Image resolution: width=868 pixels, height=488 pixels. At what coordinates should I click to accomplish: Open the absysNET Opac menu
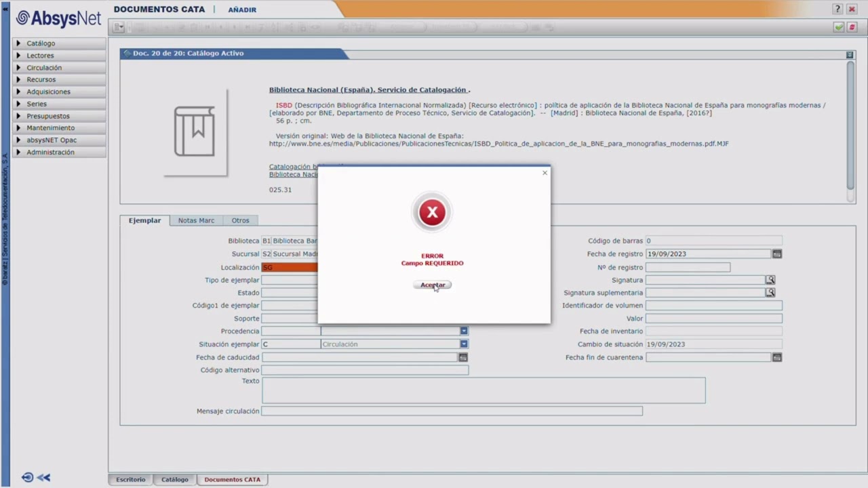[60, 140]
